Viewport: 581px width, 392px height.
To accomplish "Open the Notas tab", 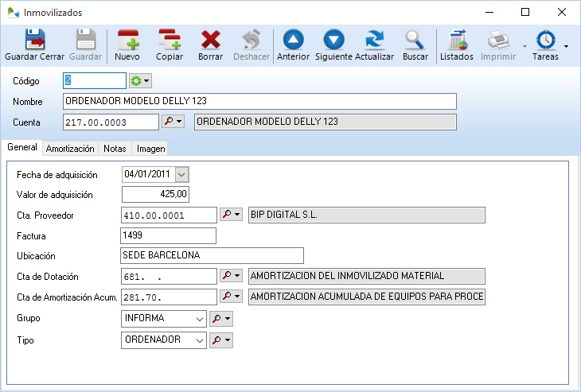I will tap(115, 149).
